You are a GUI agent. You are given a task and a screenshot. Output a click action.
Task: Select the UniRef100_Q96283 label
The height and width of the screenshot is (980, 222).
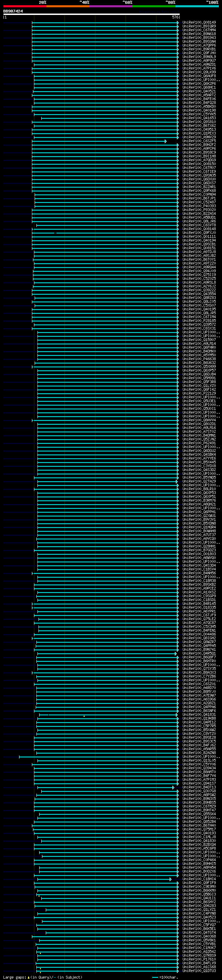tap(199, 906)
